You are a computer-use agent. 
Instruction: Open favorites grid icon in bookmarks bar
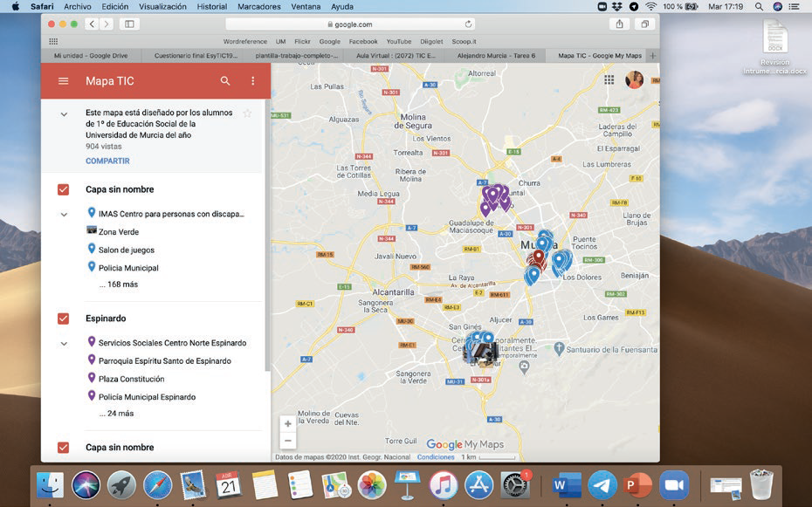pyautogui.click(x=53, y=41)
